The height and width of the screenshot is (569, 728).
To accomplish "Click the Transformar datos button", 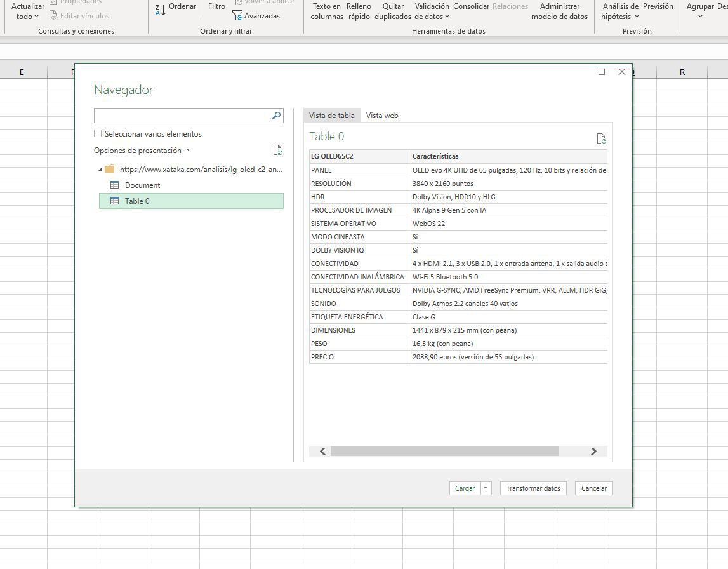I will (533, 488).
